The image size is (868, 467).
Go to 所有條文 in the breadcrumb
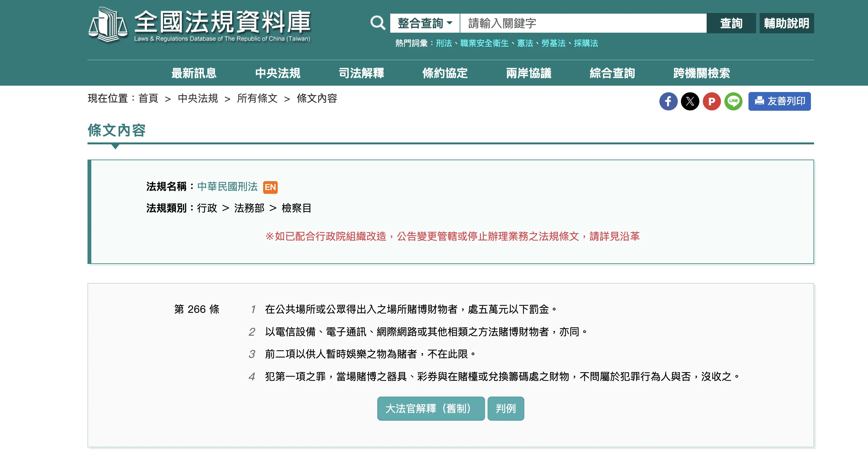pos(257,98)
